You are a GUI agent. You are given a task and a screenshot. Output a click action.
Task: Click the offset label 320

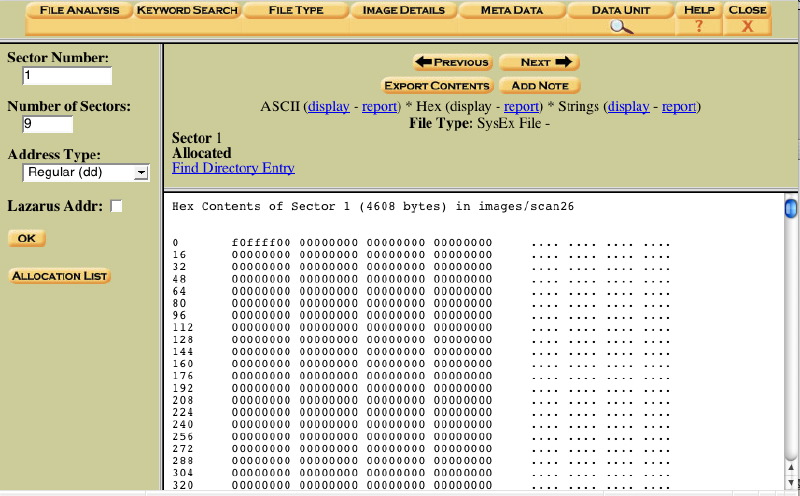[183, 485]
